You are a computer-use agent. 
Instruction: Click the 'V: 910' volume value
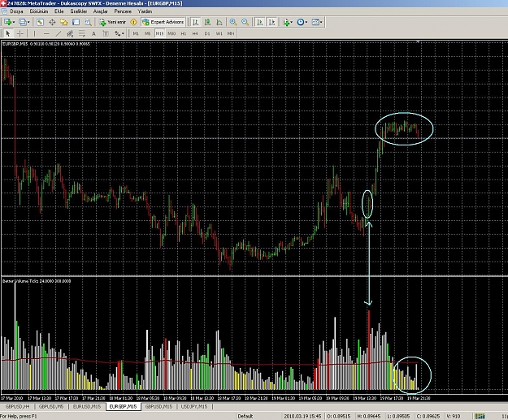click(x=454, y=416)
